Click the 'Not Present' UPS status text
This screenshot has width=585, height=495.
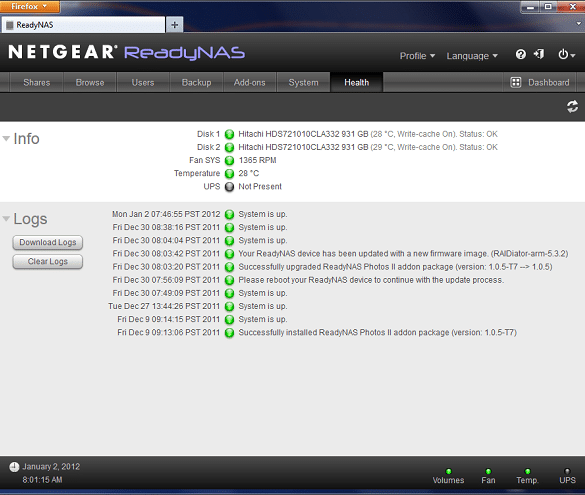tap(260, 187)
